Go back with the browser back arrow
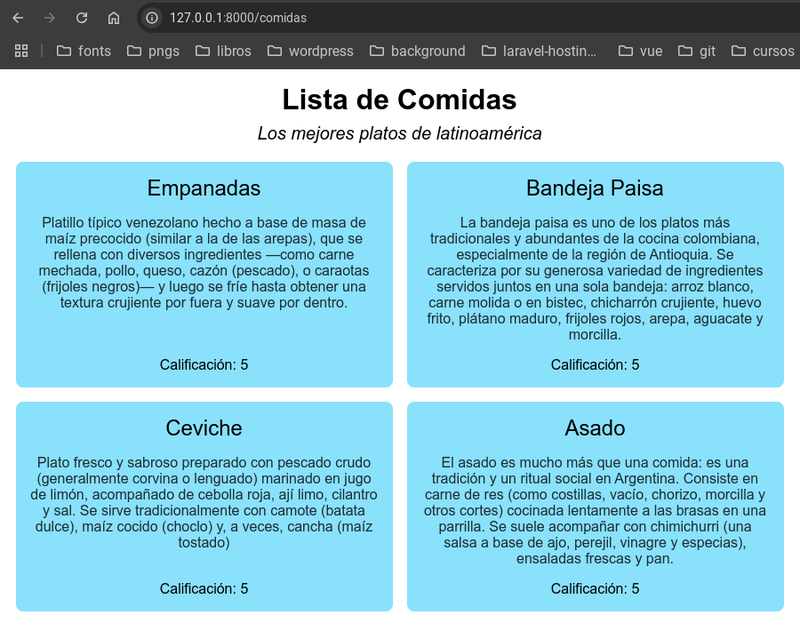This screenshot has height=639, width=800. 18,18
